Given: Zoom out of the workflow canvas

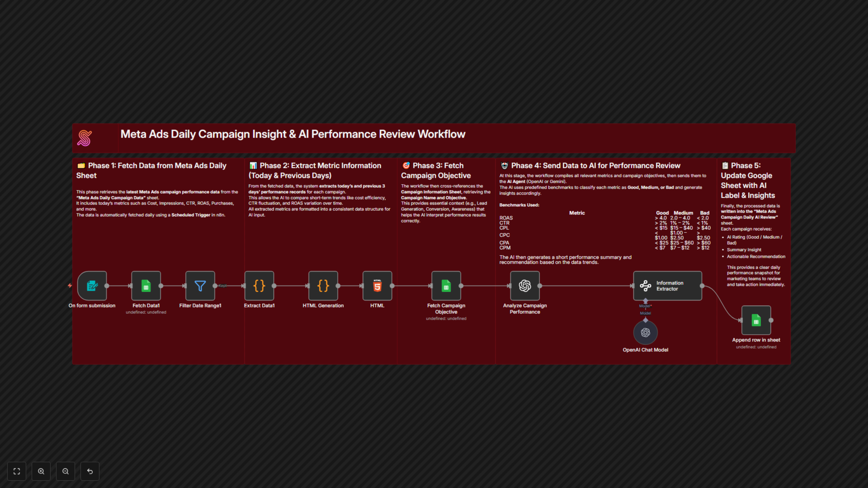Looking at the screenshot, I should pos(65,471).
